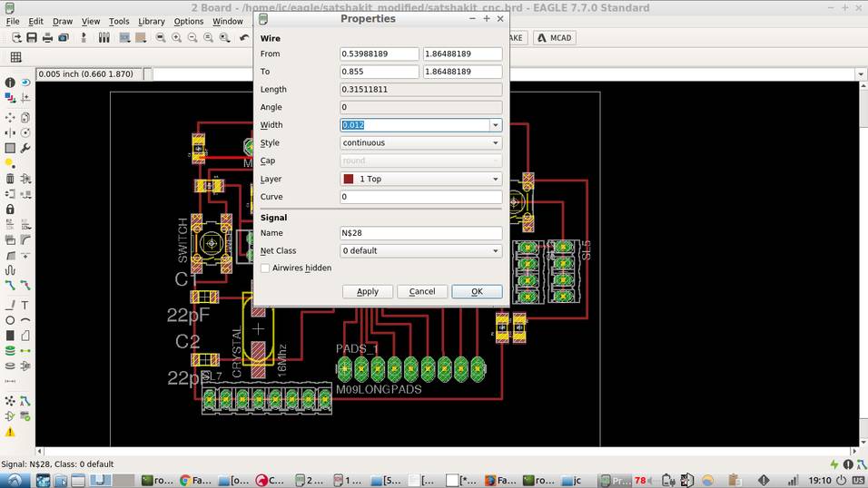The height and width of the screenshot is (488, 868).
Task: Click the Apply button
Action: click(368, 291)
